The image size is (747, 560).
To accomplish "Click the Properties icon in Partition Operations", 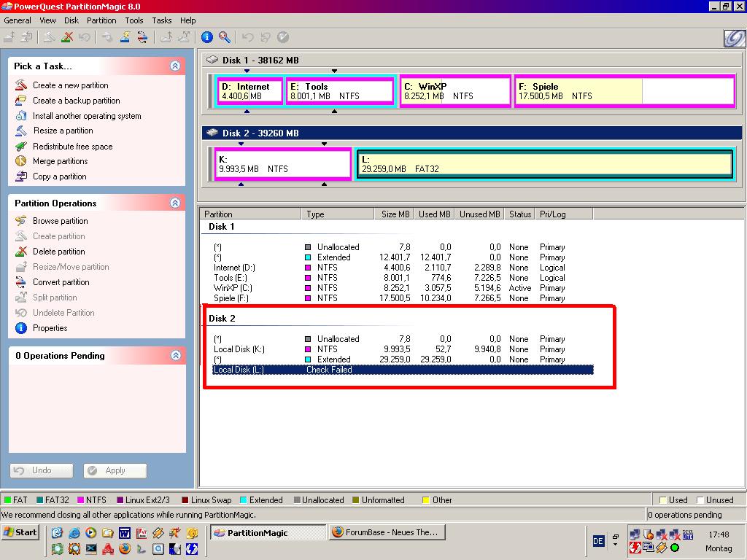I will (21, 328).
